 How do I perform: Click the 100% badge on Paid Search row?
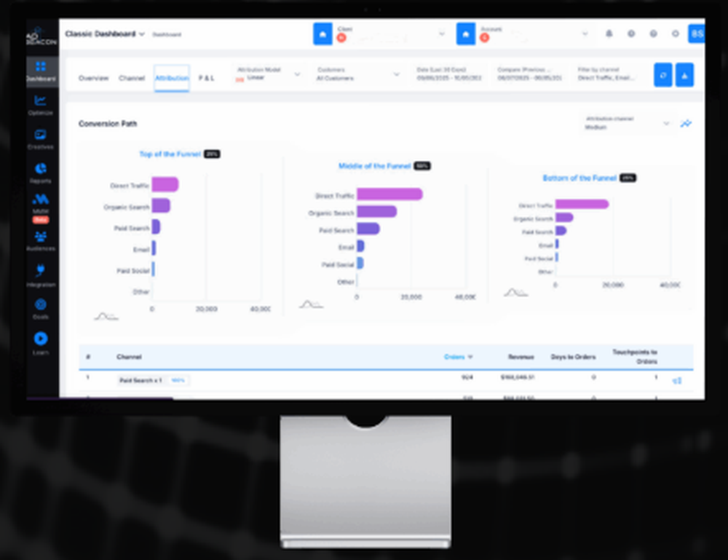[179, 380]
